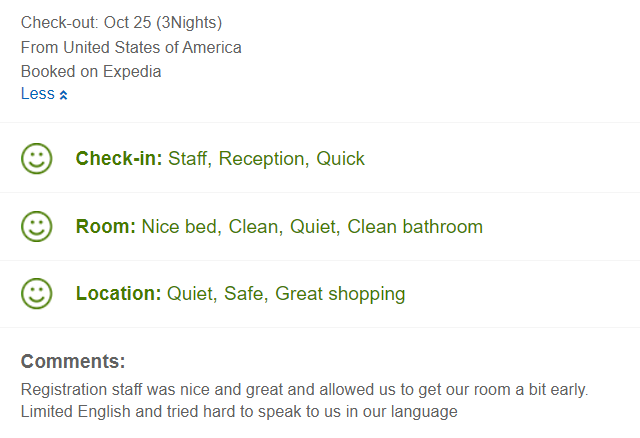Click the Booked on Expedia text
The height and width of the screenshot is (438, 640).
pos(91,71)
